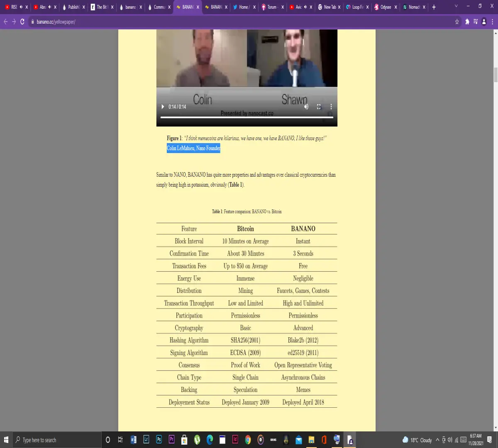Open Chrome extensions puzzle icon
498x448 pixels.
(467, 22)
